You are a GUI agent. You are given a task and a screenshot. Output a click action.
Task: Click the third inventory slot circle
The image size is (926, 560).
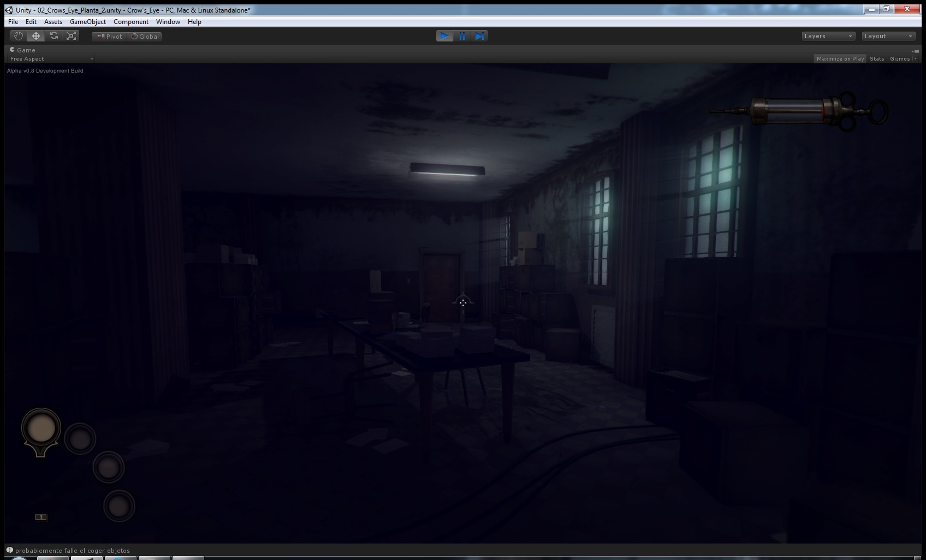tap(109, 467)
